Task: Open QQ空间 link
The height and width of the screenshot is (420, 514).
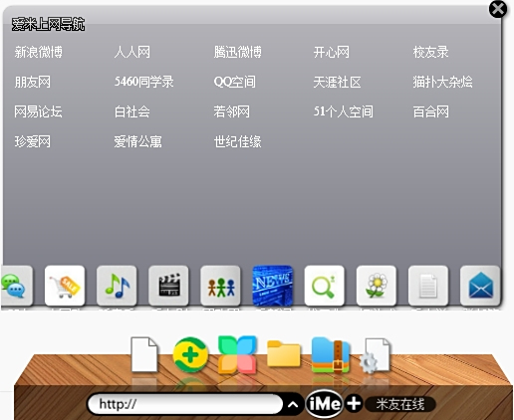Action: coord(235,82)
